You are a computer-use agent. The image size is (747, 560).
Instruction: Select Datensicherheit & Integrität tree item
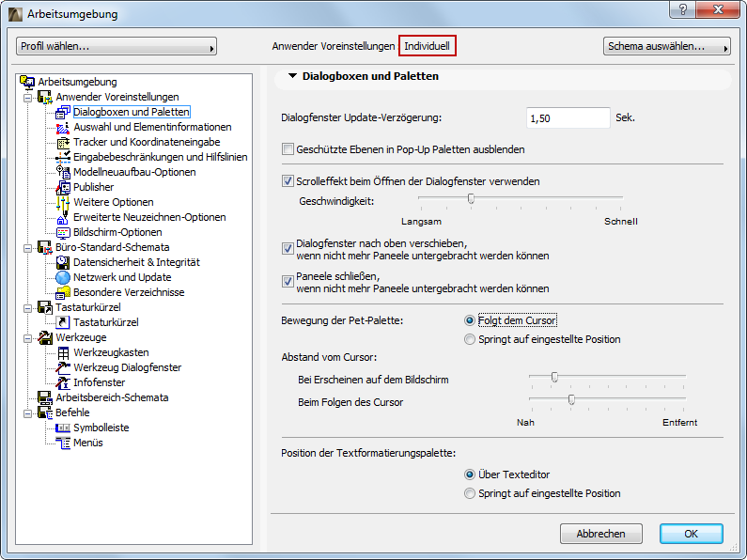pos(137,262)
